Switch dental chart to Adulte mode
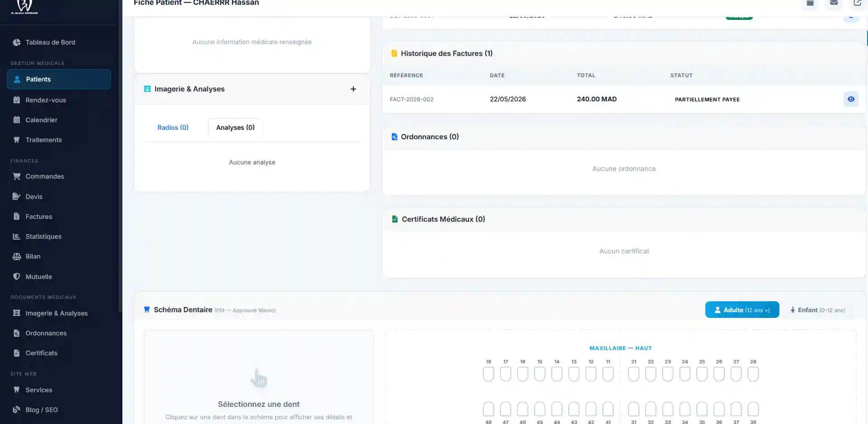Screen dimensions: 868x424 pyautogui.click(x=742, y=310)
